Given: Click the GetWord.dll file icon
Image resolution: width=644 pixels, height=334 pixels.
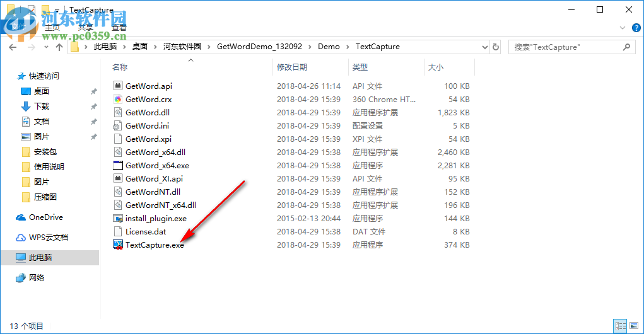Looking at the screenshot, I should (118, 112).
